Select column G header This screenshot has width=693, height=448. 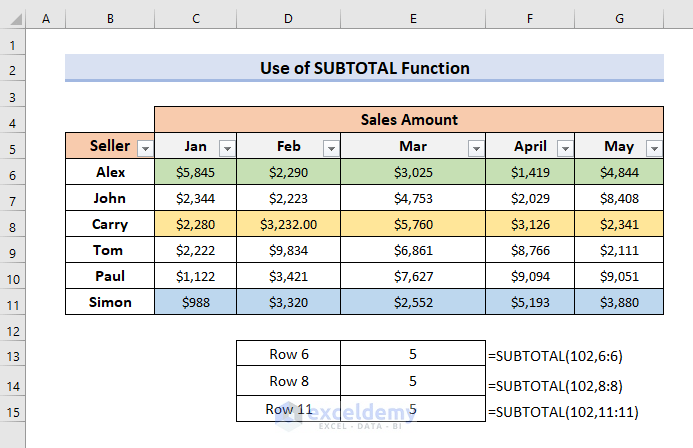pos(619,19)
